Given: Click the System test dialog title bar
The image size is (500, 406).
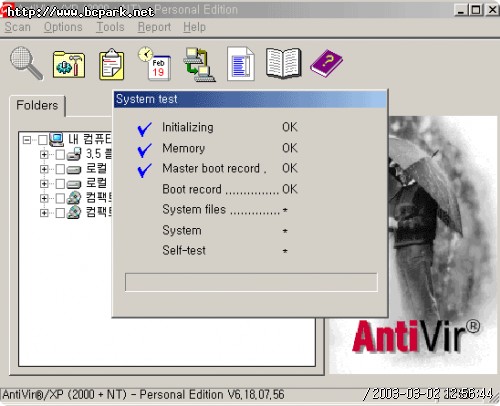Looking at the screenshot, I should pyautogui.click(x=251, y=99).
